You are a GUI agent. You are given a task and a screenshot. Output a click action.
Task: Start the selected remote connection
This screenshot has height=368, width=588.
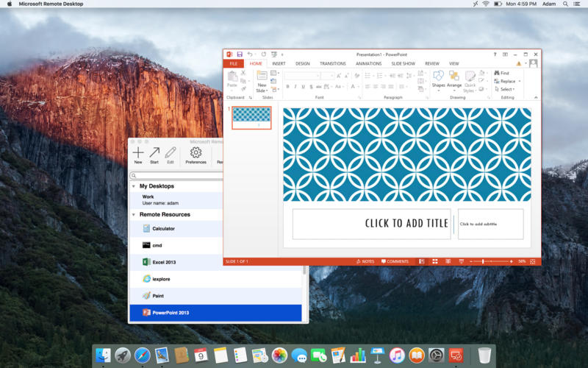pos(154,152)
